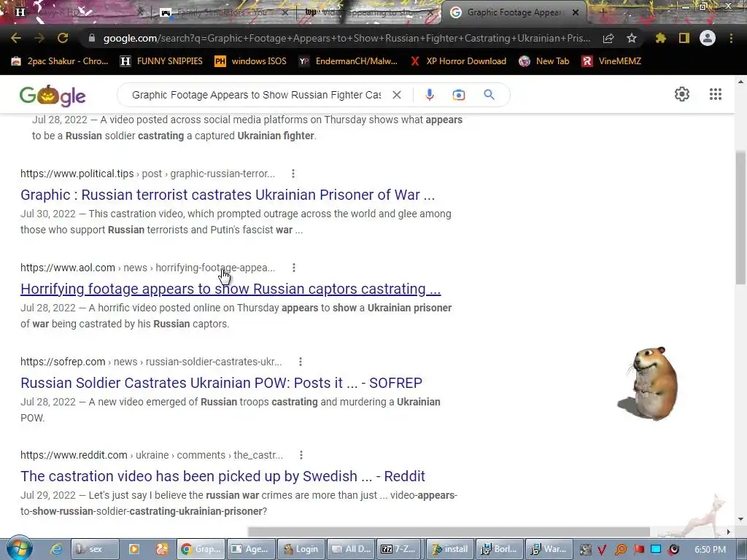The width and height of the screenshot is (747, 560).
Task: Open options for sofrep.com result
Action: coord(301,362)
